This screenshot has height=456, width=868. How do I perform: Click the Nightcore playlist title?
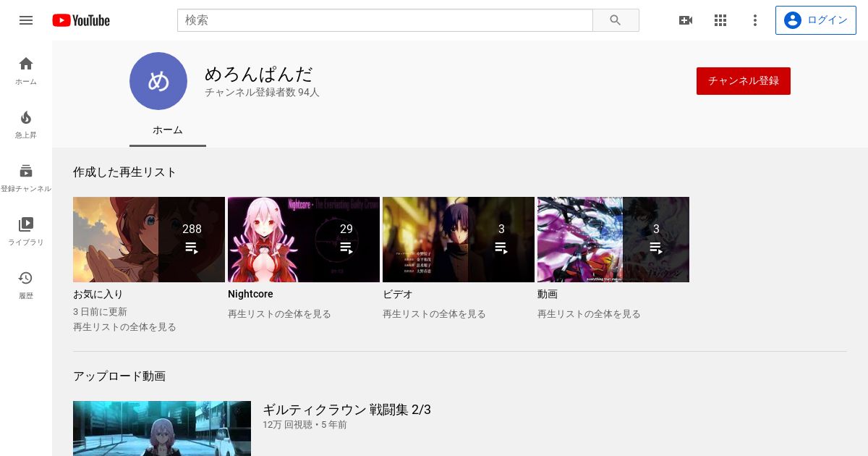[250, 295]
